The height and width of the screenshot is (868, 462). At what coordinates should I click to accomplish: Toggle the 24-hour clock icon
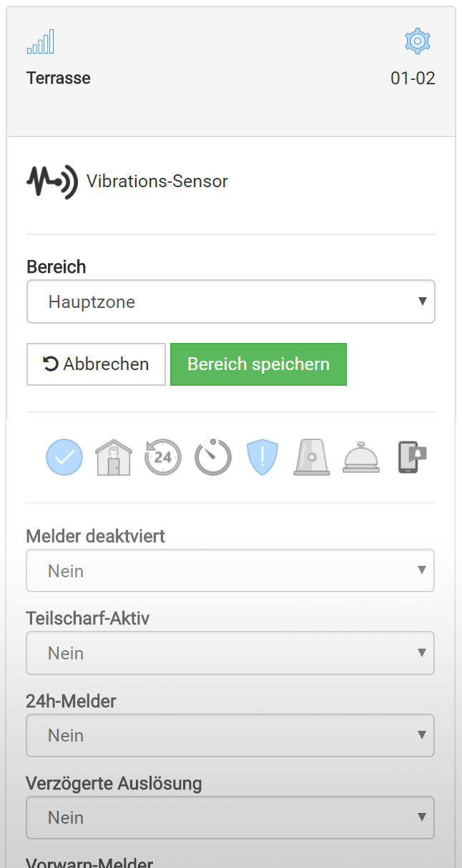[x=163, y=457]
